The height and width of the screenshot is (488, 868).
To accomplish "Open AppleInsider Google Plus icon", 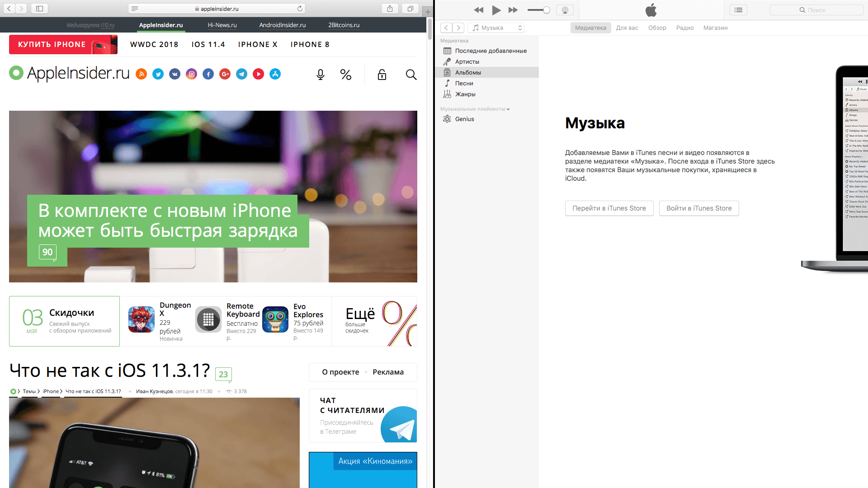I will pos(225,74).
